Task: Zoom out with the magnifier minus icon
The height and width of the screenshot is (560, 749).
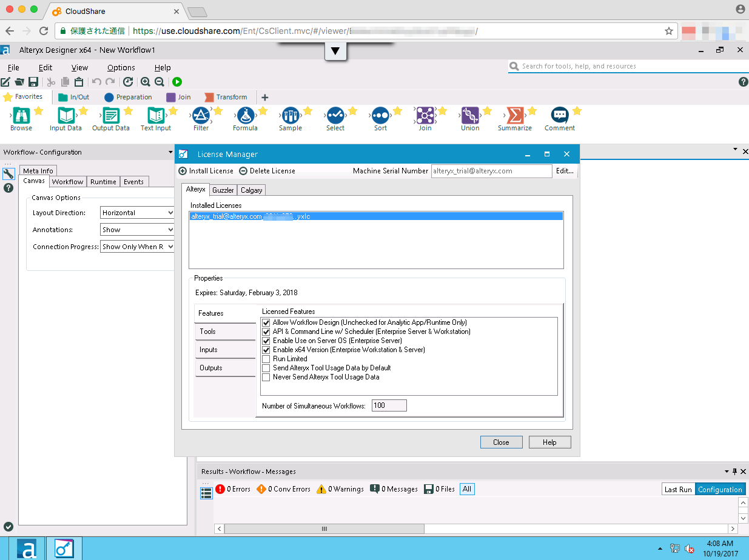Action: [x=159, y=82]
